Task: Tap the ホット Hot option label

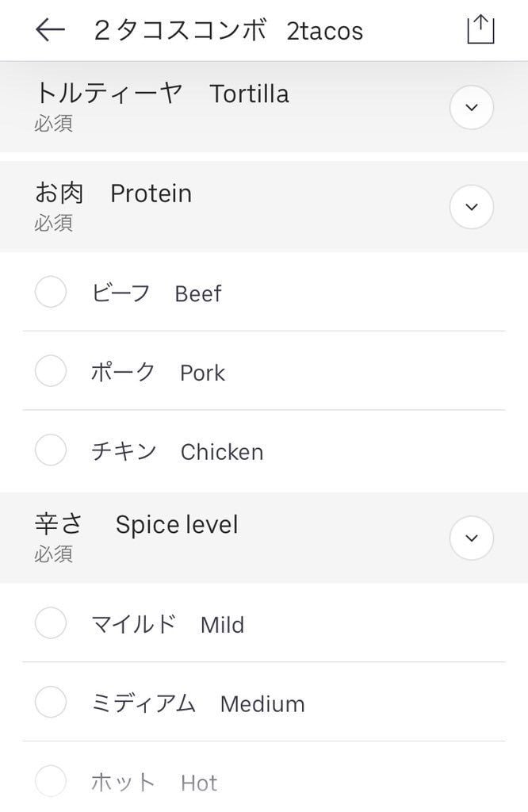Action: pos(154,783)
